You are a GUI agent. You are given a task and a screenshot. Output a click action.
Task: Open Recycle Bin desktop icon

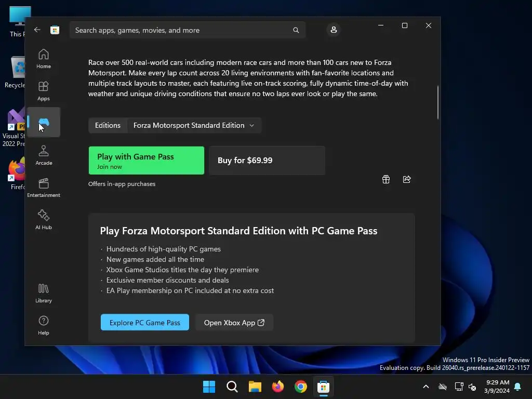16,72
